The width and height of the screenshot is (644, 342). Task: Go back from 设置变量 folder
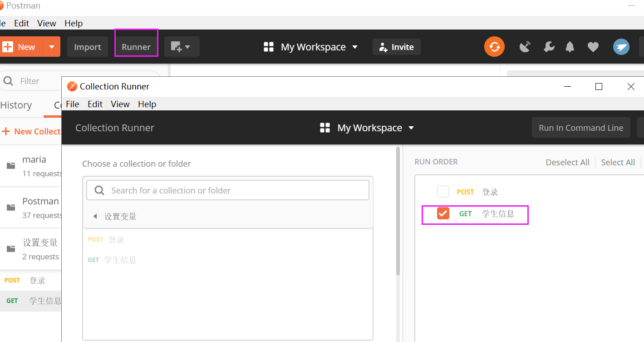click(95, 217)
